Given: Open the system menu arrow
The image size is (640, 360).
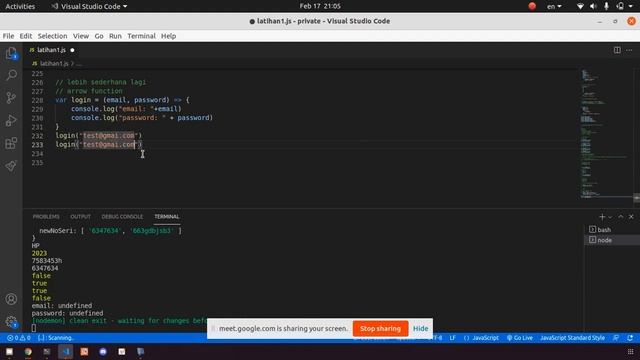Looking at the screenshot, I should click(631, 6).
